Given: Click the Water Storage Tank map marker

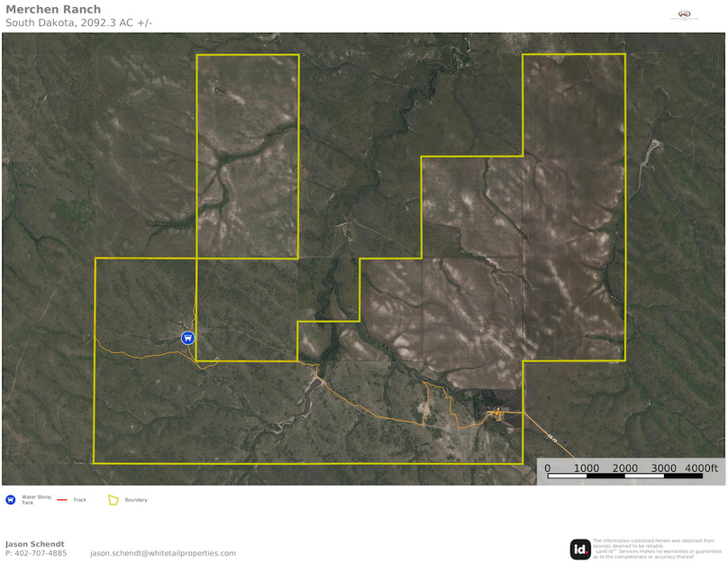Looking at the screenshot, I should click(x=187, y=338).
